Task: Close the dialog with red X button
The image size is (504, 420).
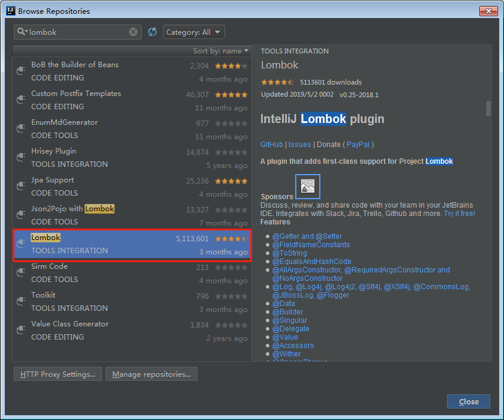Action: point(488,11)
